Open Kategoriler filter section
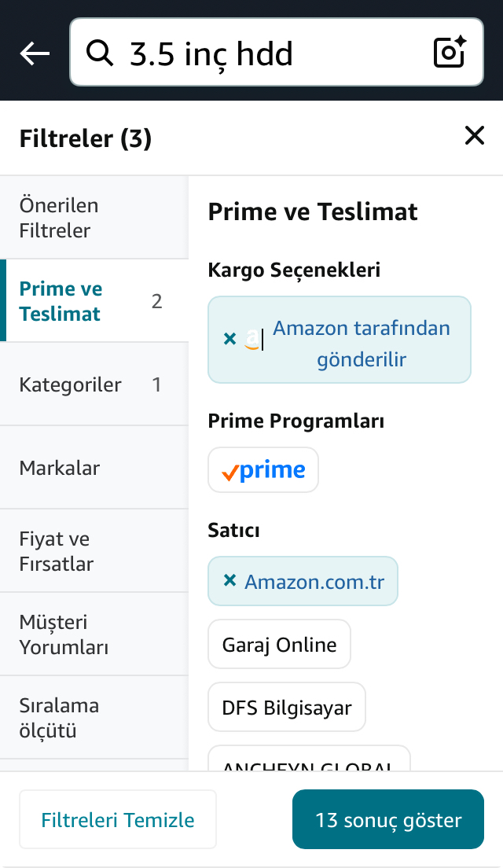 [x=94, y=384]
